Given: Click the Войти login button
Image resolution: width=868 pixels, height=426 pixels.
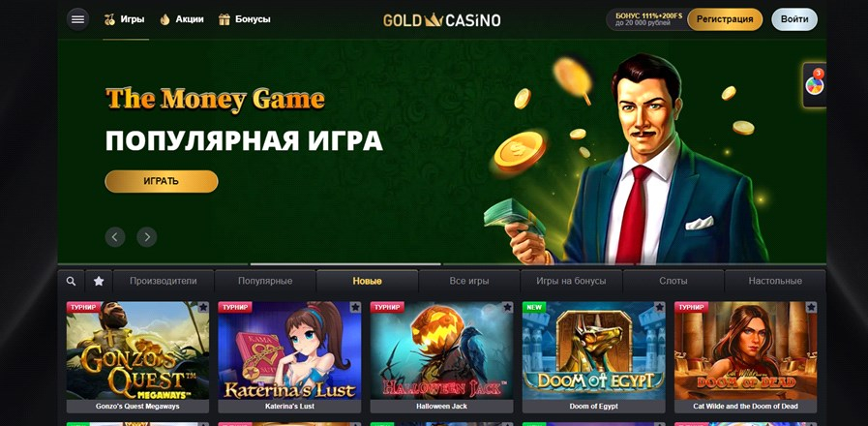Looking at the screenshot, I should pos(794,19).
